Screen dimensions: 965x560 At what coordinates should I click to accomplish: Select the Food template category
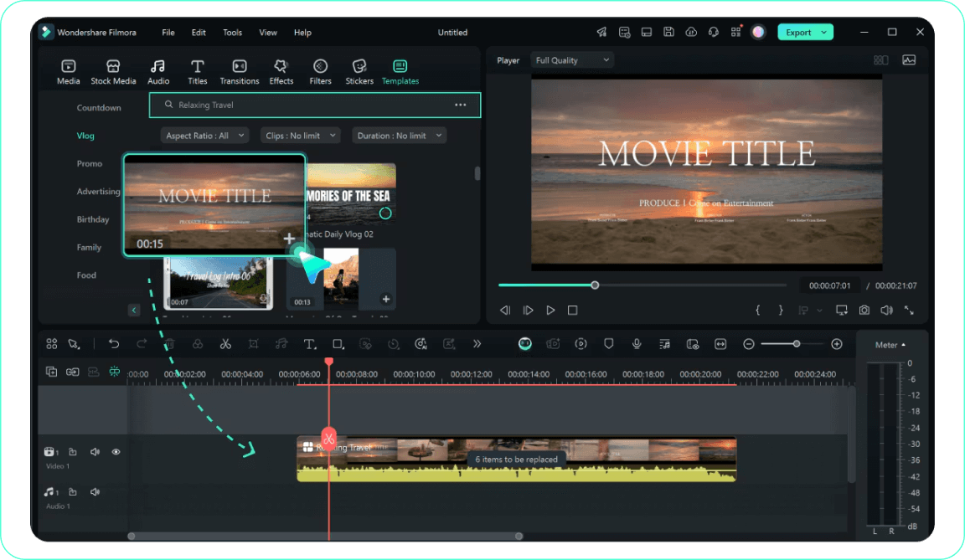(86, 275)
